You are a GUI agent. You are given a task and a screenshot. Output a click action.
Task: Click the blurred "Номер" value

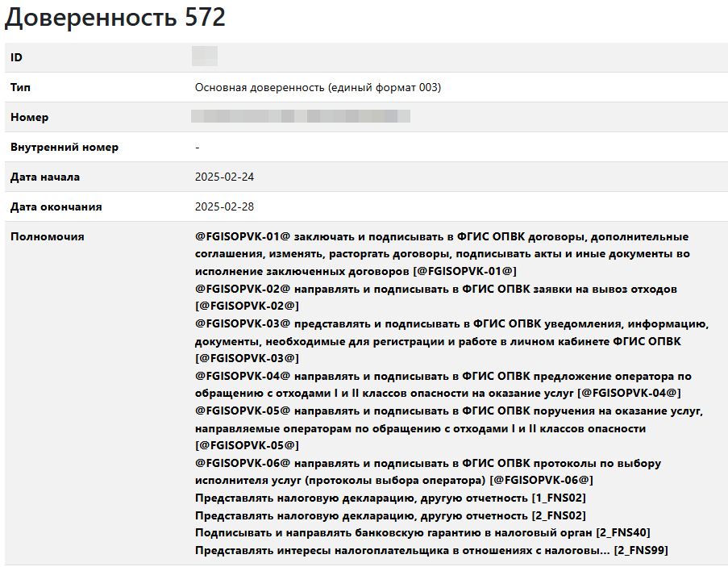click(x=300, y=117)
